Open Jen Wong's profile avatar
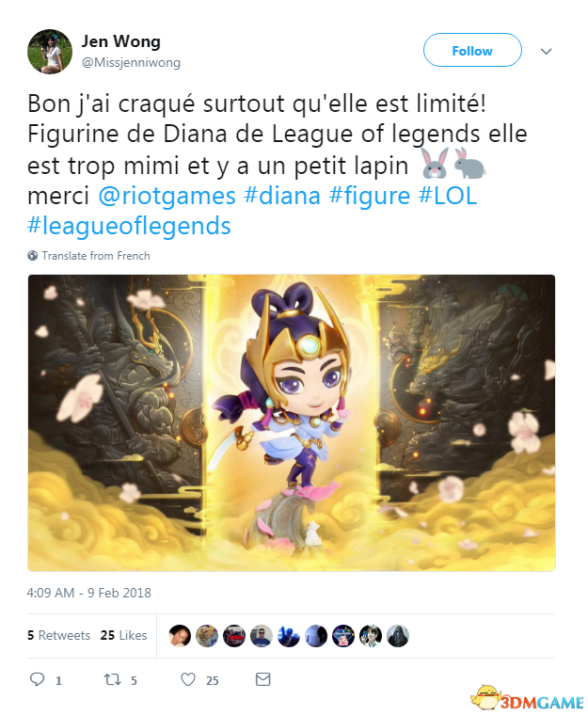The image size is (588, 715). pos(50,52)
